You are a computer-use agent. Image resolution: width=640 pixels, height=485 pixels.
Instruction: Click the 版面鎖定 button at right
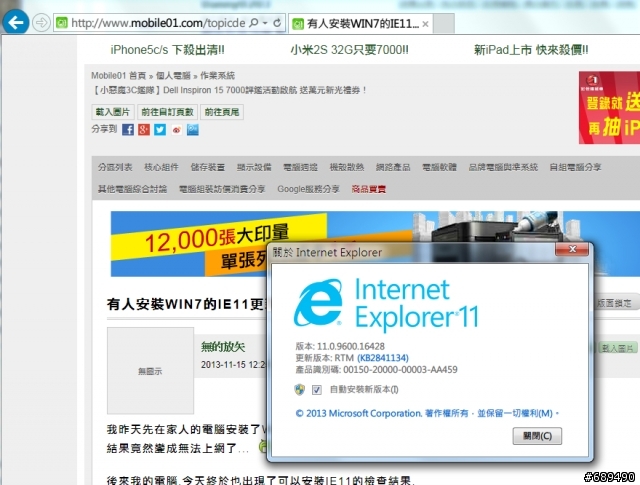point(616,303)
